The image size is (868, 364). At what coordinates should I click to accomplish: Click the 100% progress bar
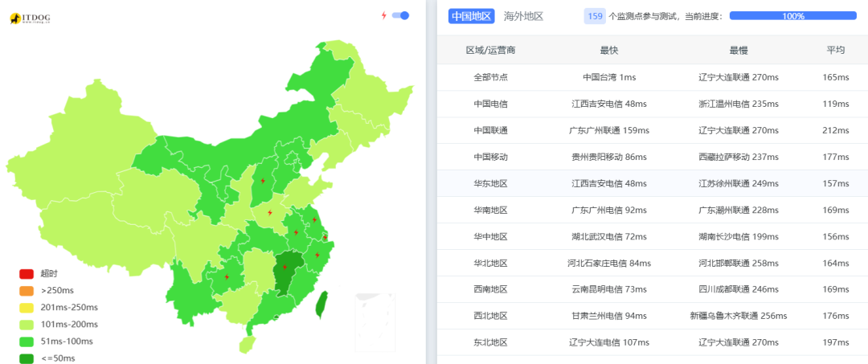tap(792, 16)
